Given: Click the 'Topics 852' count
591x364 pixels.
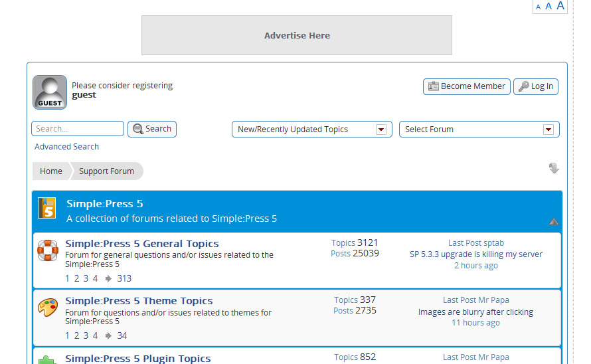Looking at the screenshot, I should click(x=355, y=357).
